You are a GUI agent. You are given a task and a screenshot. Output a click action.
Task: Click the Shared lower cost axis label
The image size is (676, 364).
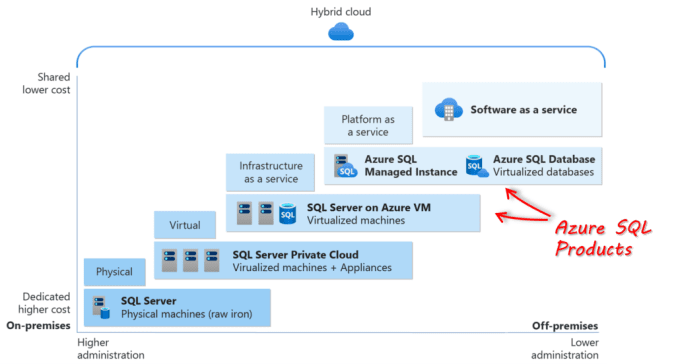46,83
